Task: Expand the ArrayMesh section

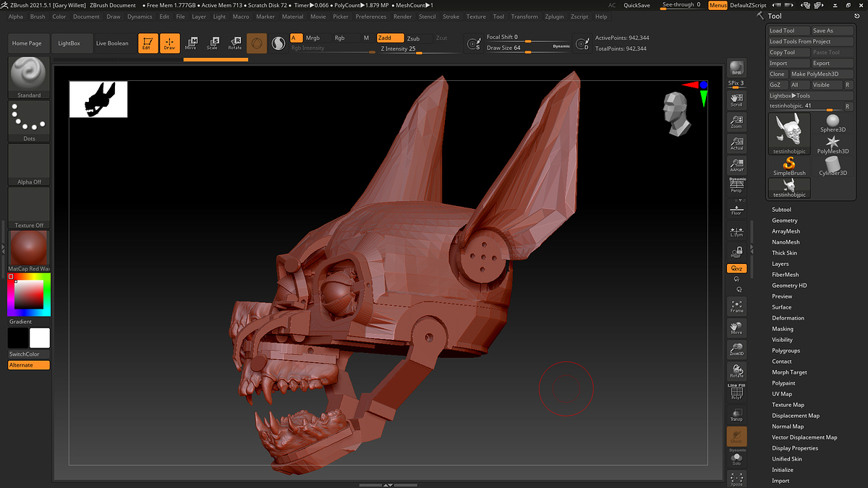Action: point(786,231)
